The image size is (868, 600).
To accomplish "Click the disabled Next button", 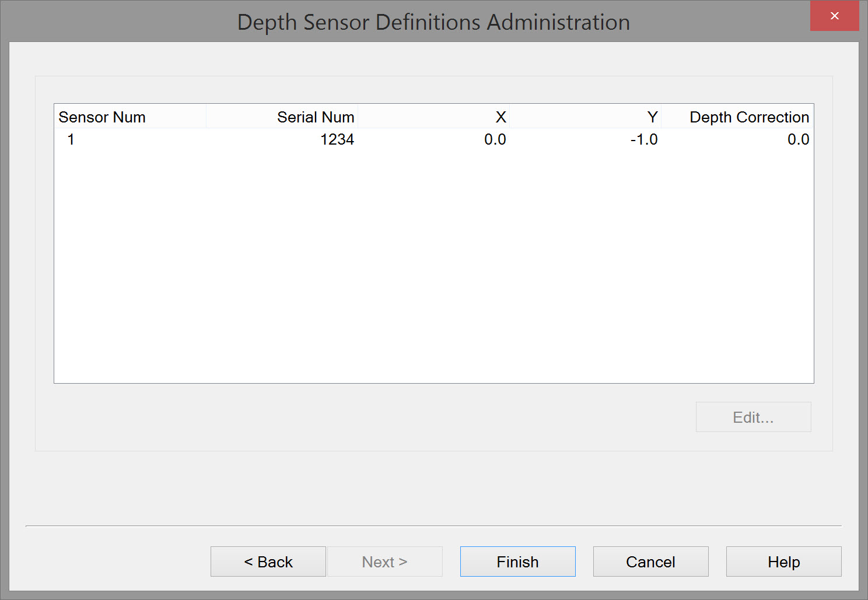I will [x=384, y=562].
